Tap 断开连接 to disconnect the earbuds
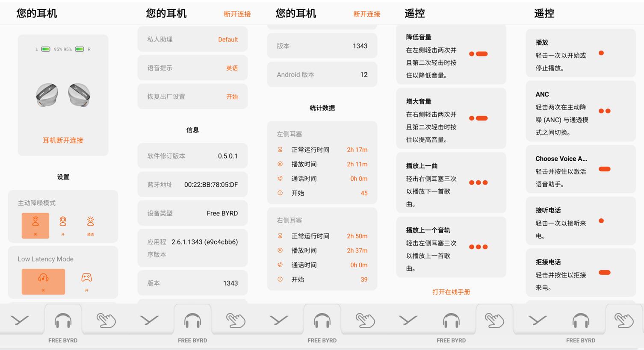The height and width of the screenshot is (350, 644). (x=237, y=13)
